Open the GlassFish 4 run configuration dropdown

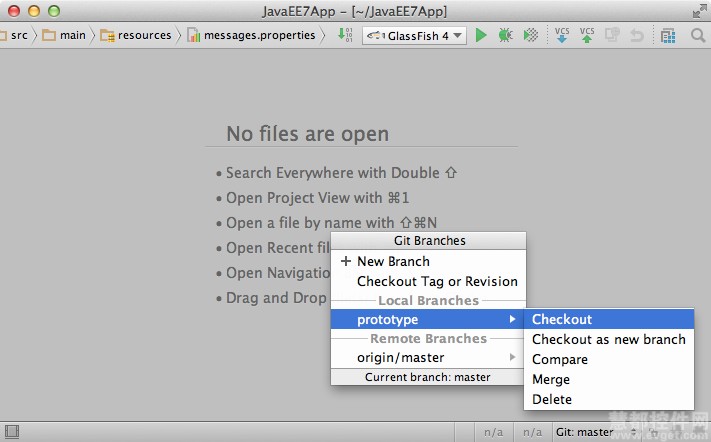414,35
